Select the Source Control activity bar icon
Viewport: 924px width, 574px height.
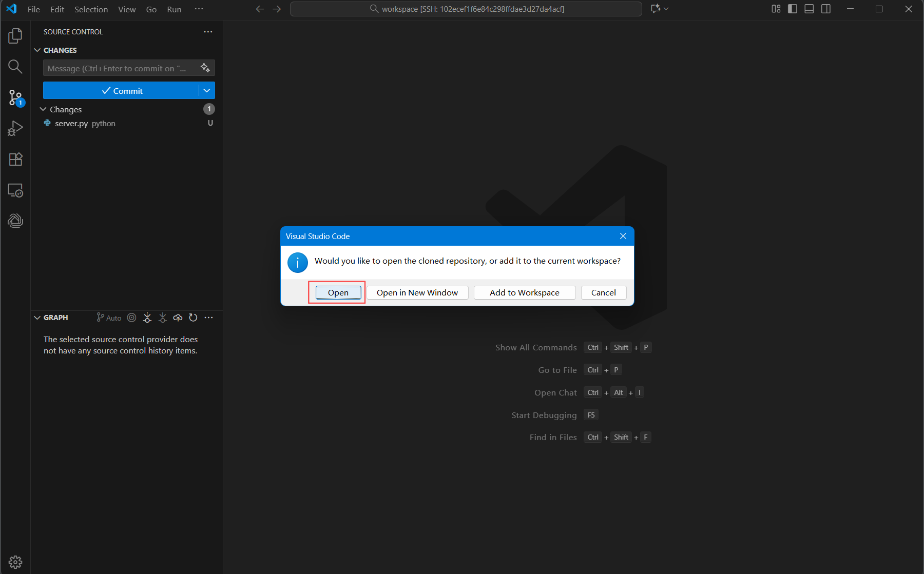pyautogui.click(x=15, y=97)
